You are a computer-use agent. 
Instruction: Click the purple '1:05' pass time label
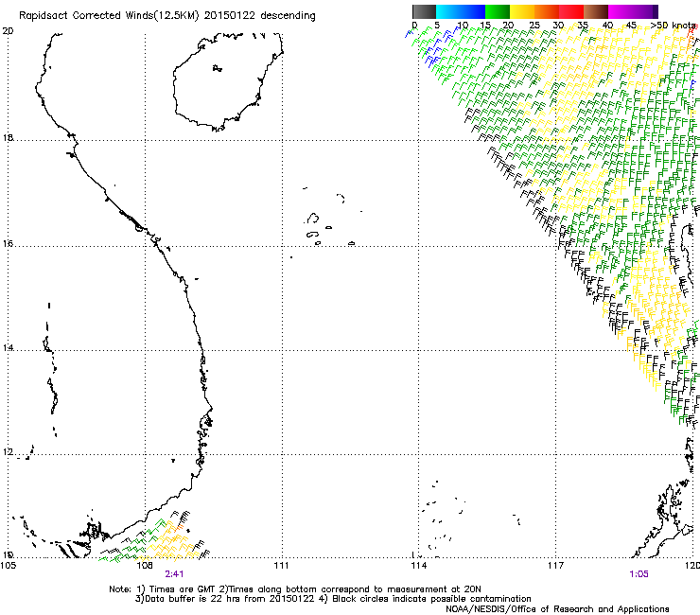point(639,574)
